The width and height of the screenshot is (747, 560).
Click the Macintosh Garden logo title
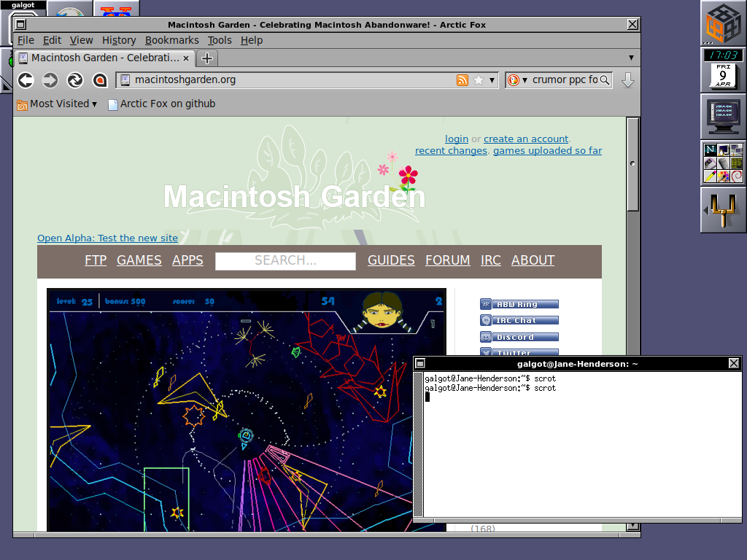click(x=295, y=196)
